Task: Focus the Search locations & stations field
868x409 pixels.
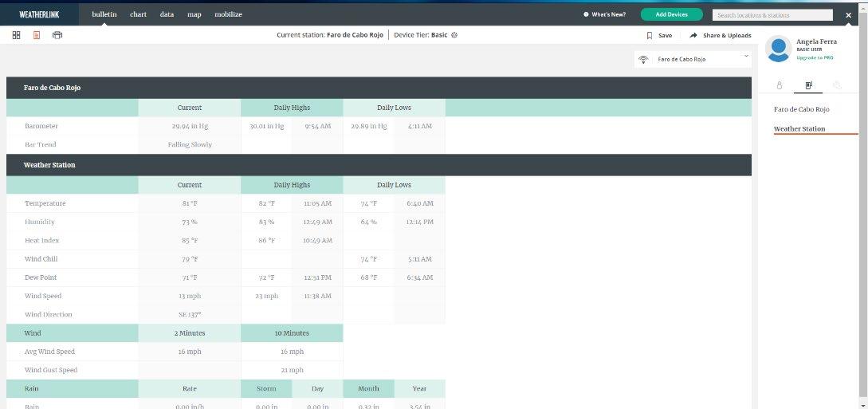Action: pyautogui.click(x=772, y=15)
